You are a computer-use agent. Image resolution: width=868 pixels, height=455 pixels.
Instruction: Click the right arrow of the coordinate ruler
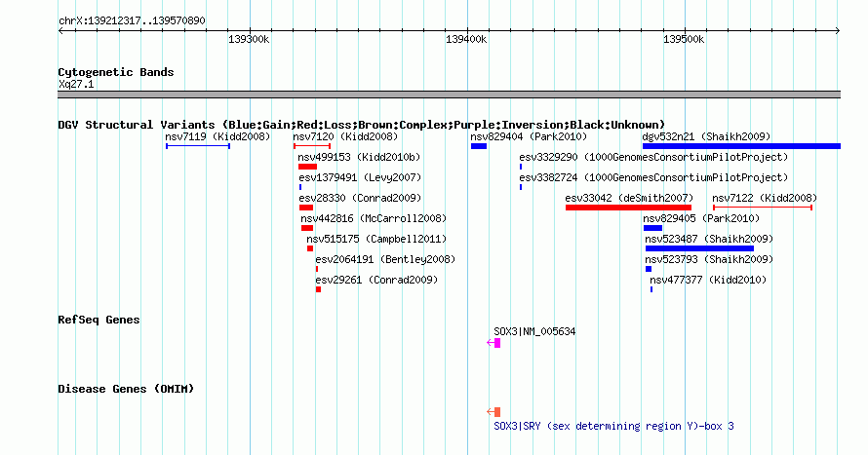pyautogui.click(x=837, y=31)
